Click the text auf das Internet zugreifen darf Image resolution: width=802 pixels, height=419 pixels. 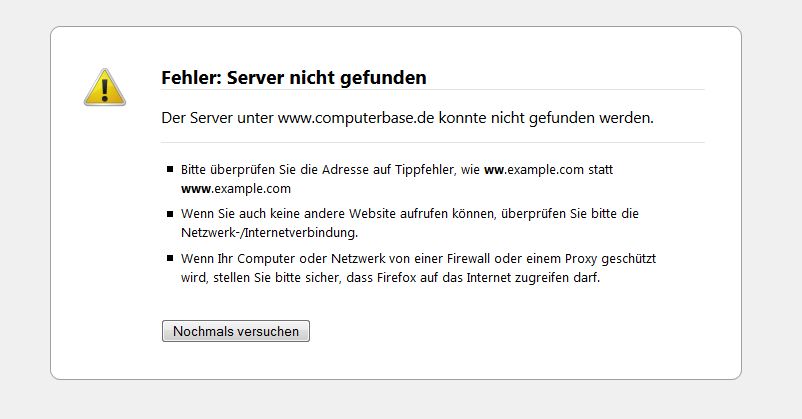(x=513, y=277)
